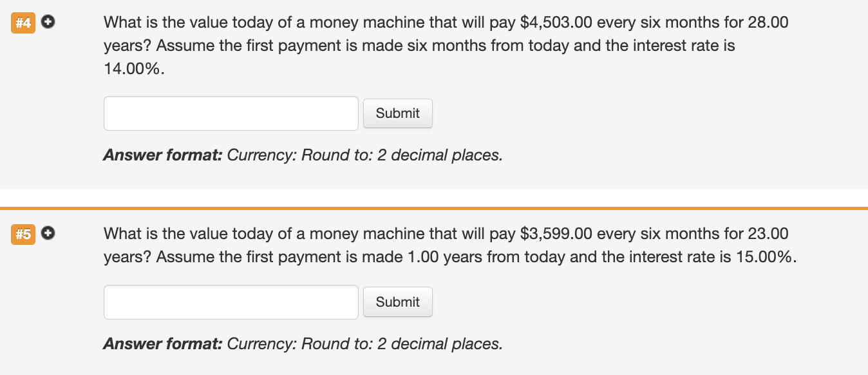Submit your answer for question #4

point(397,113)
